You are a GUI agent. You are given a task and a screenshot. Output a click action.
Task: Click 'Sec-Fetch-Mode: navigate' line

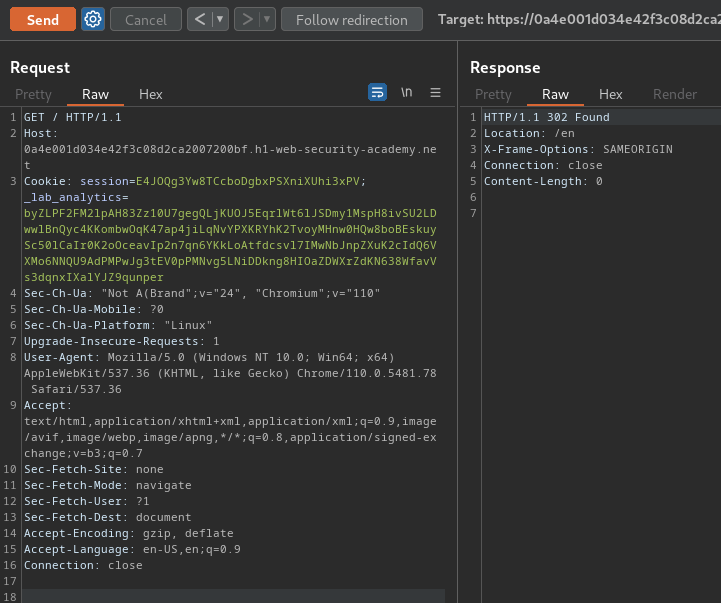[108, 485]
